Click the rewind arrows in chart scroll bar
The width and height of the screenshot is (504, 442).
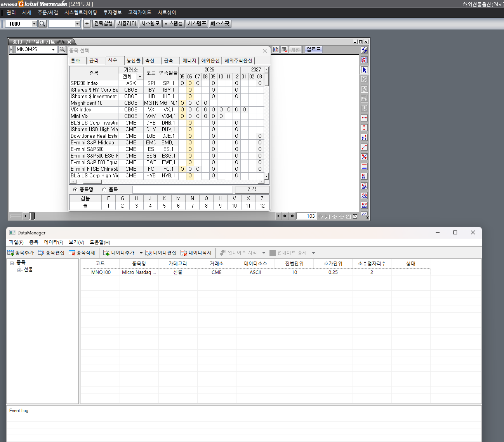[285, 216]
